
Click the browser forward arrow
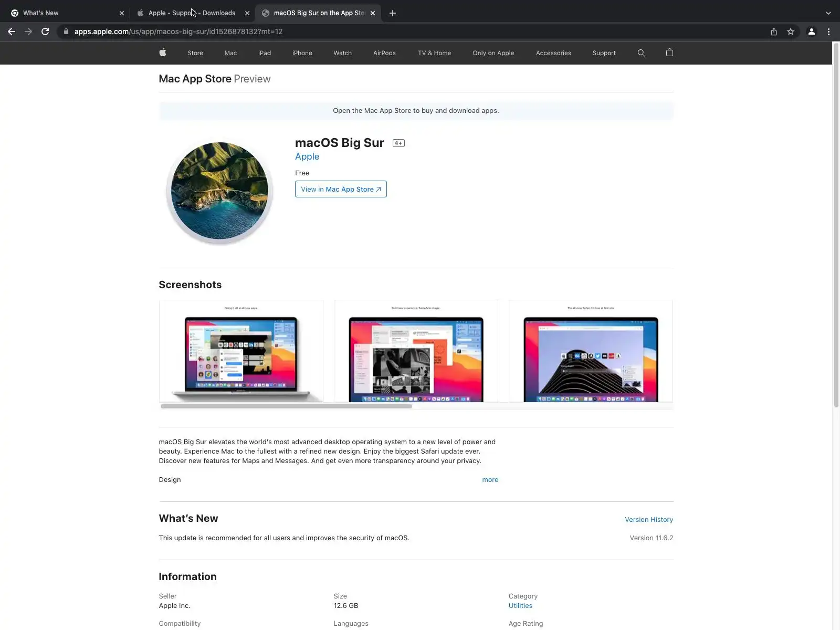pyautogui.click(x=28, y=31)
